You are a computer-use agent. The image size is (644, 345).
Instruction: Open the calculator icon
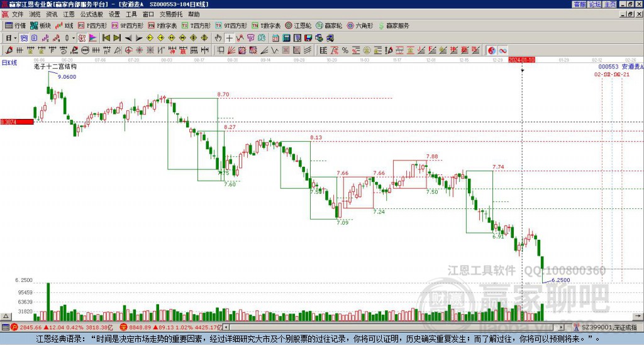pos(286,38)
